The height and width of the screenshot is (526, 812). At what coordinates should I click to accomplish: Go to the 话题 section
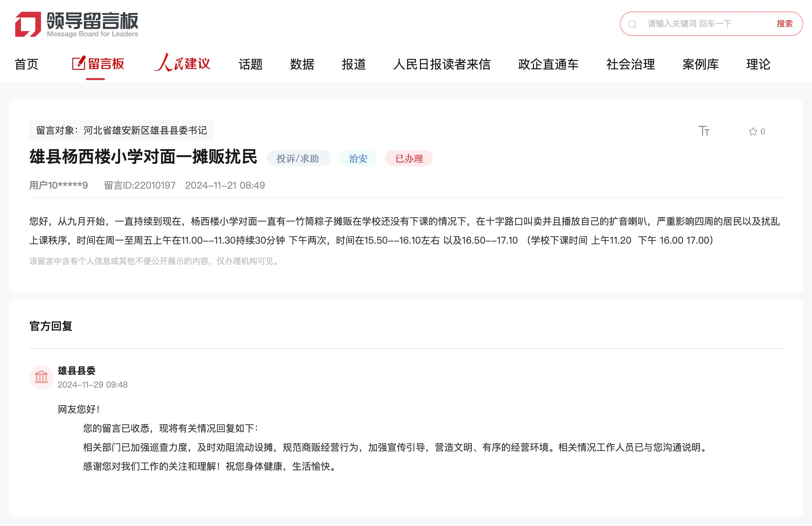(251, 64)
